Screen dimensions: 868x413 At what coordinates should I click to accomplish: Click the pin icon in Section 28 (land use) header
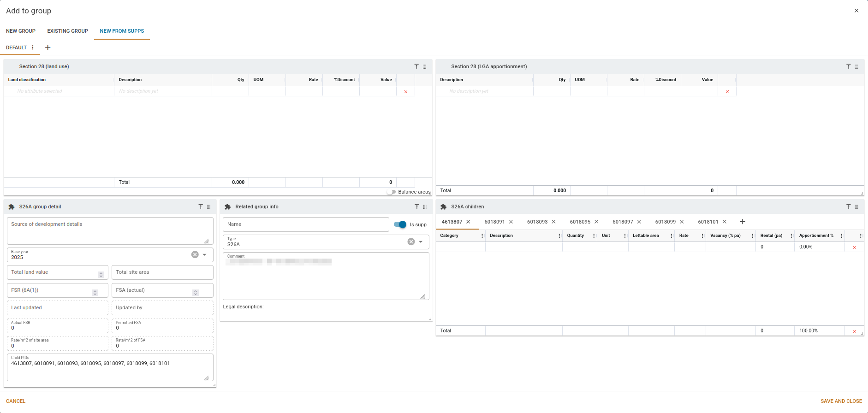(x=416, y=67)
